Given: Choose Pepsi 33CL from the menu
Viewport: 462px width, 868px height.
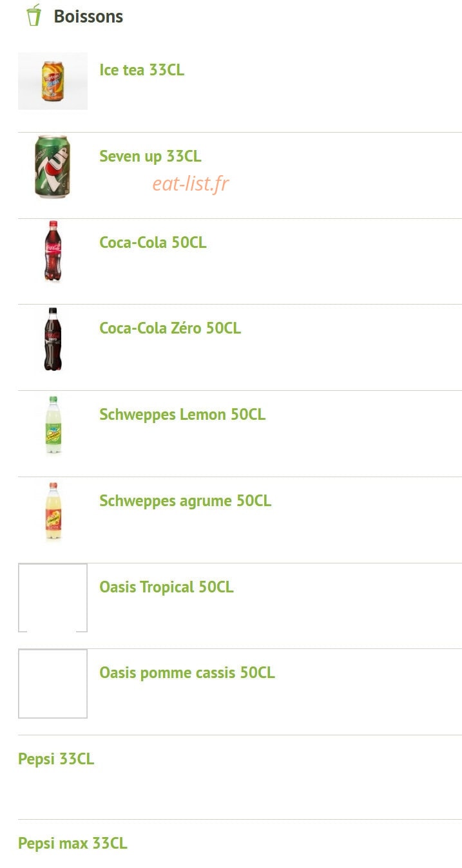Looking at the screenshot, I should (56, 759).
